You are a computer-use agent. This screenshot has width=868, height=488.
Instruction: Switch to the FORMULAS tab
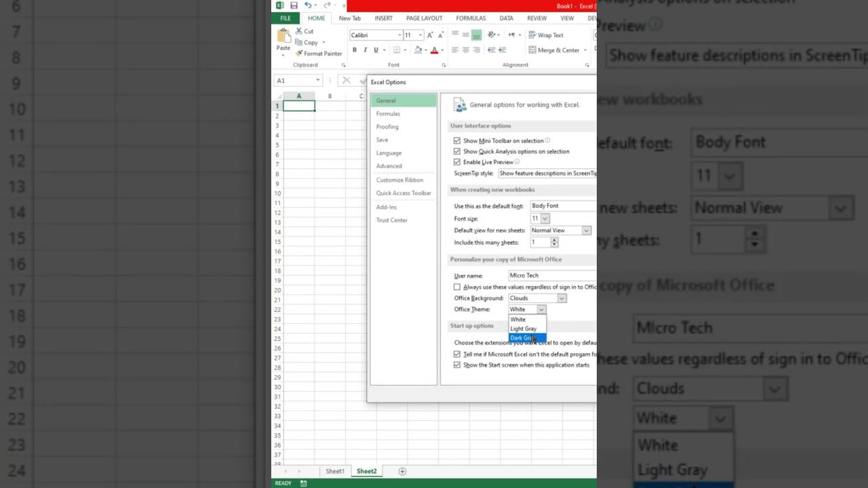point(471,18)
